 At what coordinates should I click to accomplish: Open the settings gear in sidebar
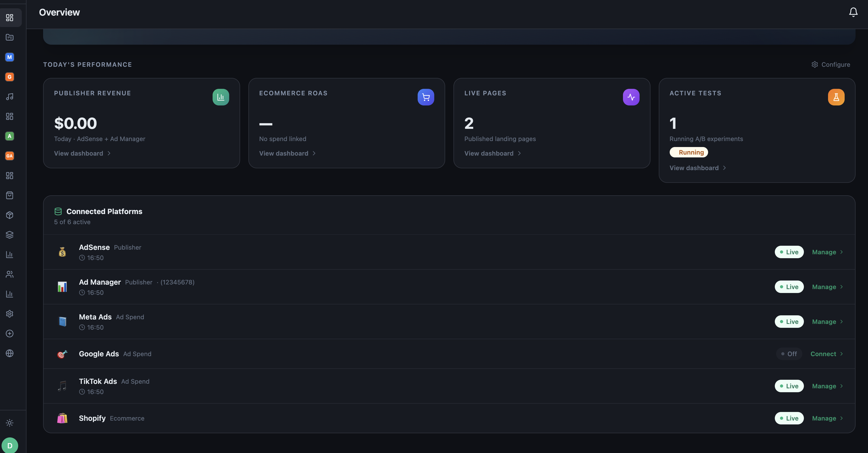(10, 314)
